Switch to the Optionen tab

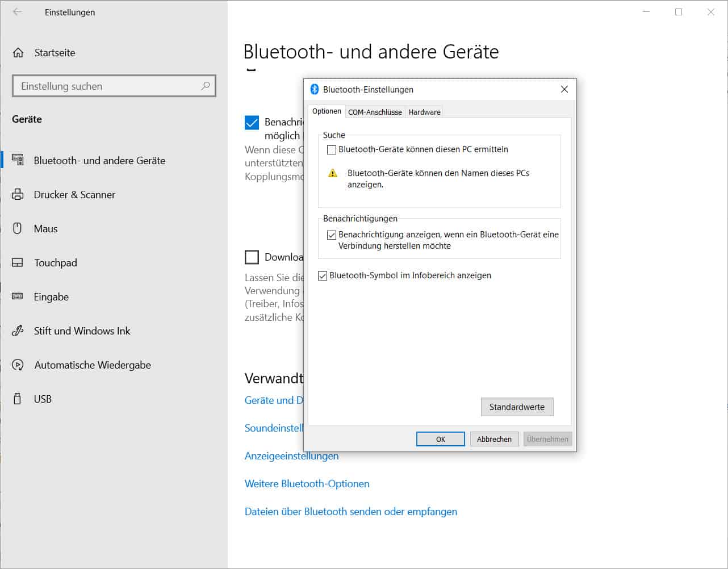tap(327, 111)
